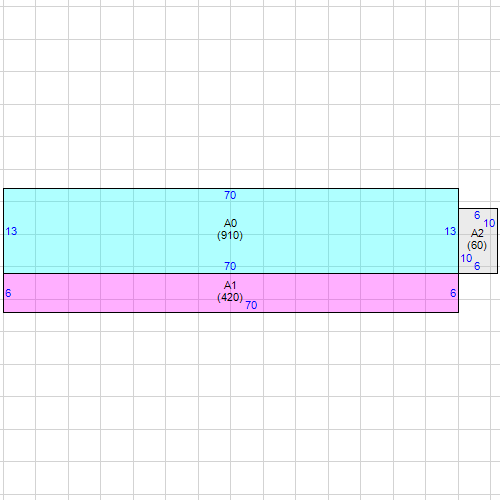Screen dimensions: 500x500
Task: Click the (420) area value of A1
Action: 230,297
